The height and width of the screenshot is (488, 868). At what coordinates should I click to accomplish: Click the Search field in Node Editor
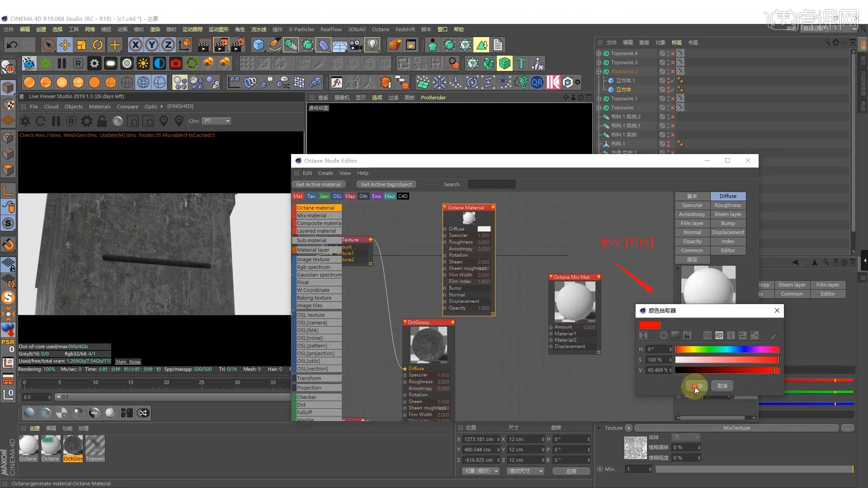491,184
